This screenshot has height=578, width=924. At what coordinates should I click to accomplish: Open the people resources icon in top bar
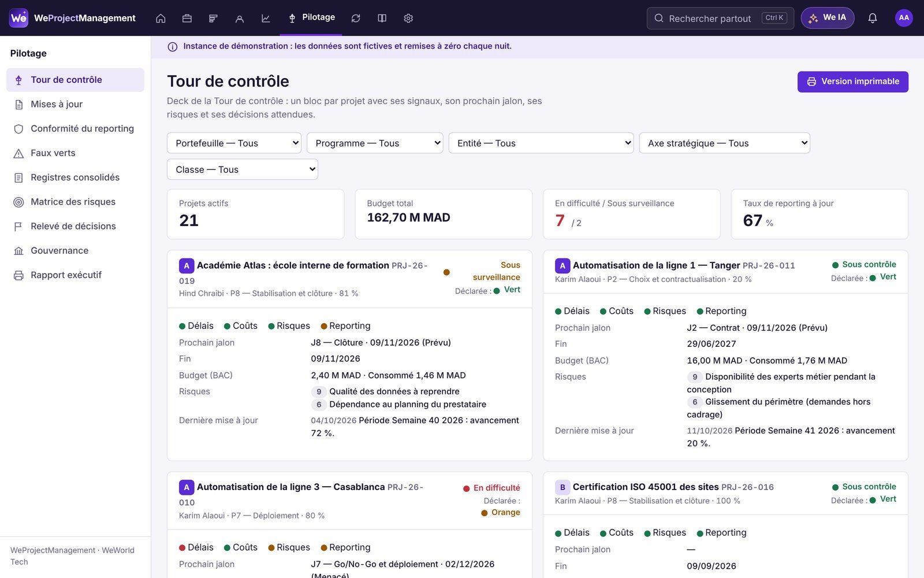point(239,18)
